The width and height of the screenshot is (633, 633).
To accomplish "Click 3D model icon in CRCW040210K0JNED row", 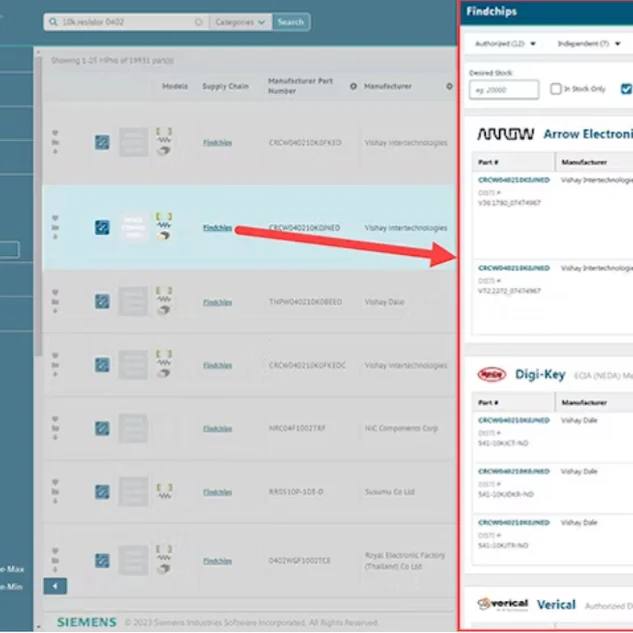I will (163, 236).
